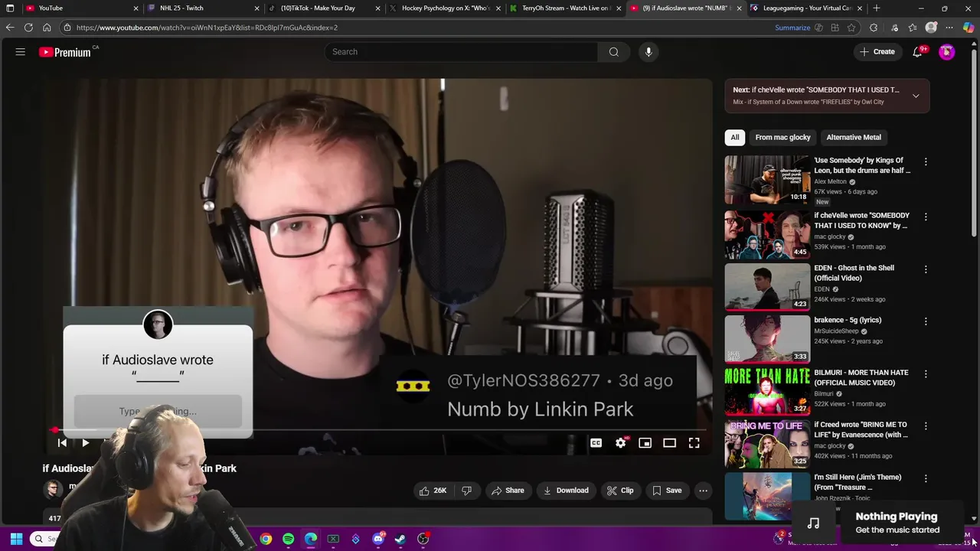Click the YouTube Create button
Image resolution: width=980 pixels, height=551 pixels.
(877, 52)
